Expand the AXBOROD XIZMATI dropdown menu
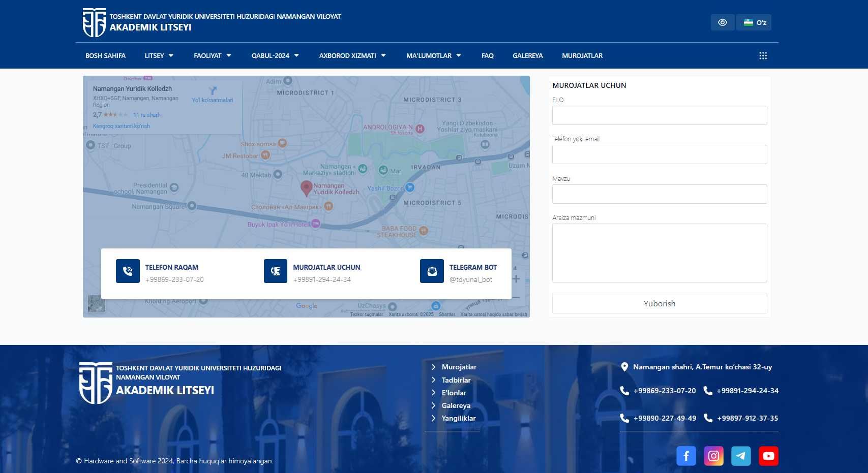This screenshot has width=868, height=473. click(352, 56)
